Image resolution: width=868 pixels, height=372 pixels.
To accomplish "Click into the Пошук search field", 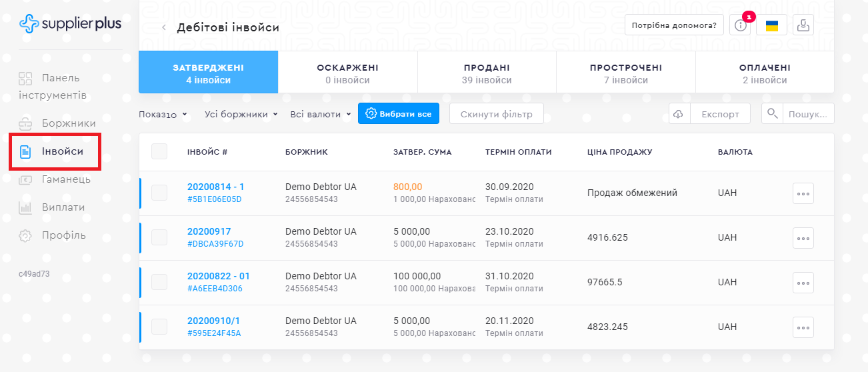I will click(808, 114).
